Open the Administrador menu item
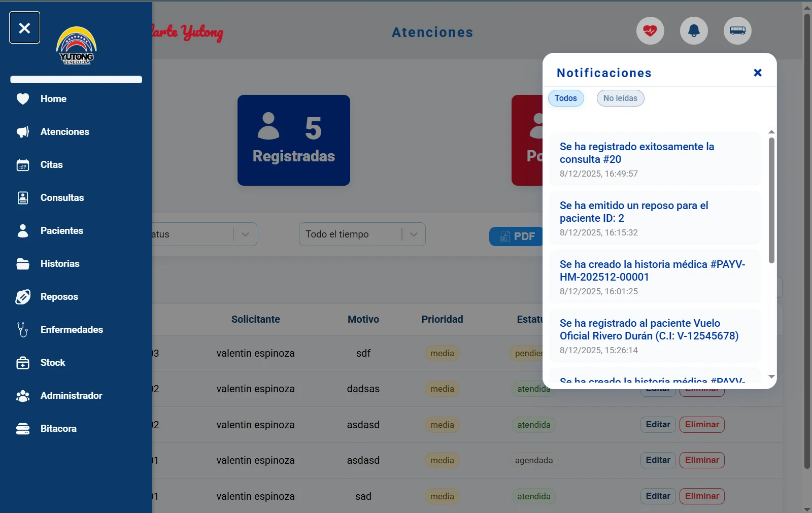 72,396
